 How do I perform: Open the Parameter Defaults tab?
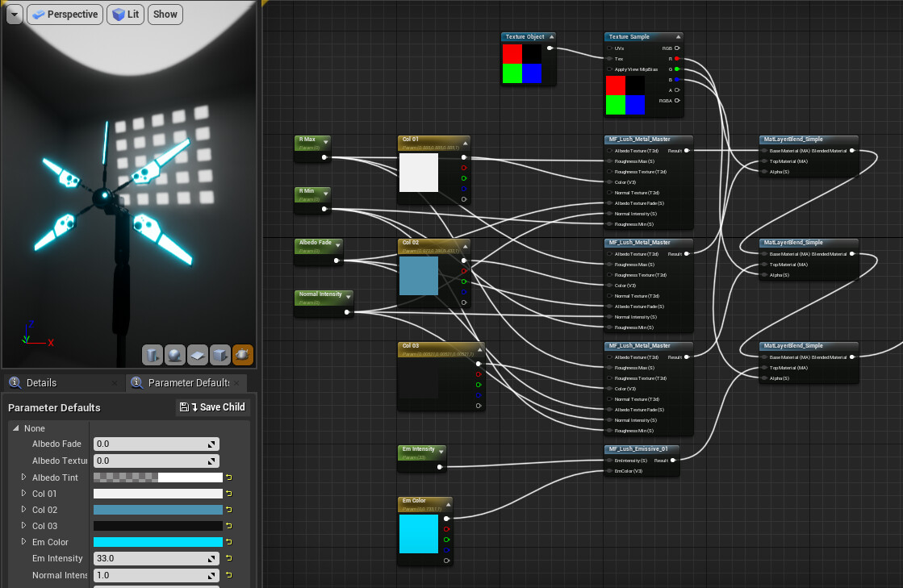[189, 382]
